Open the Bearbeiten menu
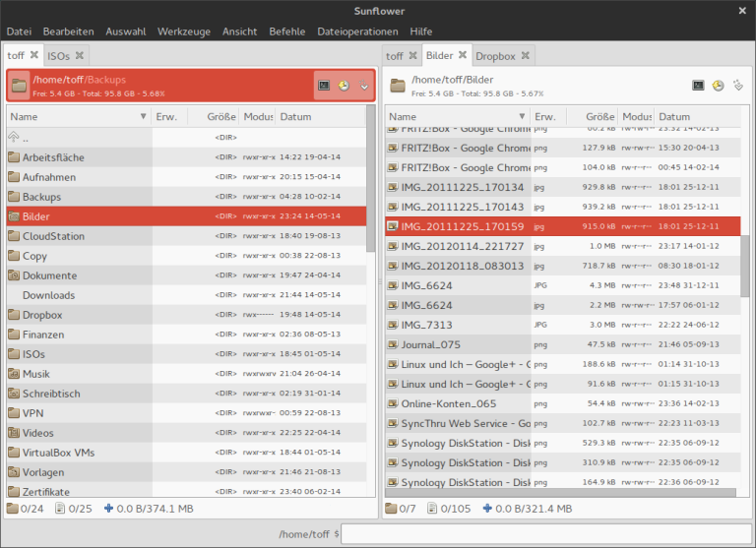The image size is (756, 548). 69,31
